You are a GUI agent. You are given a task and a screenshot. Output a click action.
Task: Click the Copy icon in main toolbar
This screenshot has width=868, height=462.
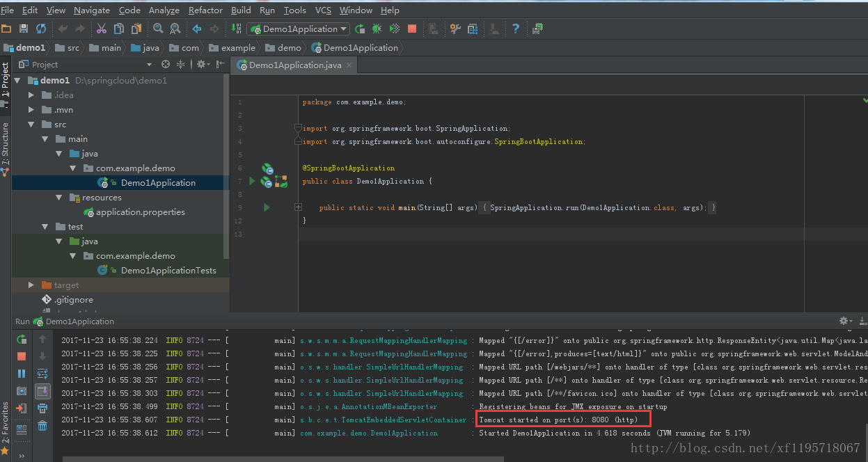click(x=119, y=29)
